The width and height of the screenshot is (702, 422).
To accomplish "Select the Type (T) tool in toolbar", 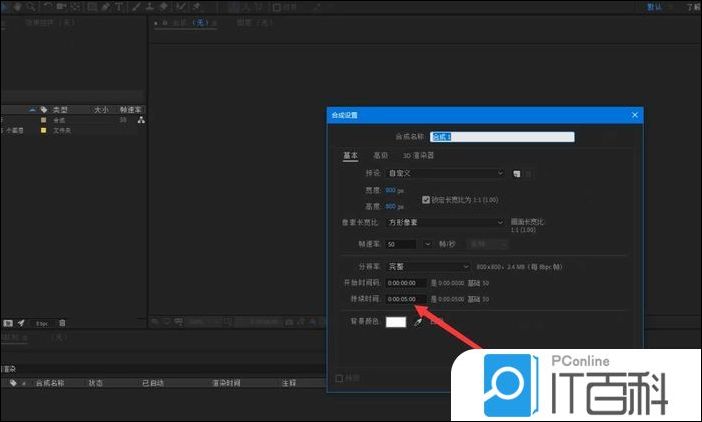I will pos(120,6).
